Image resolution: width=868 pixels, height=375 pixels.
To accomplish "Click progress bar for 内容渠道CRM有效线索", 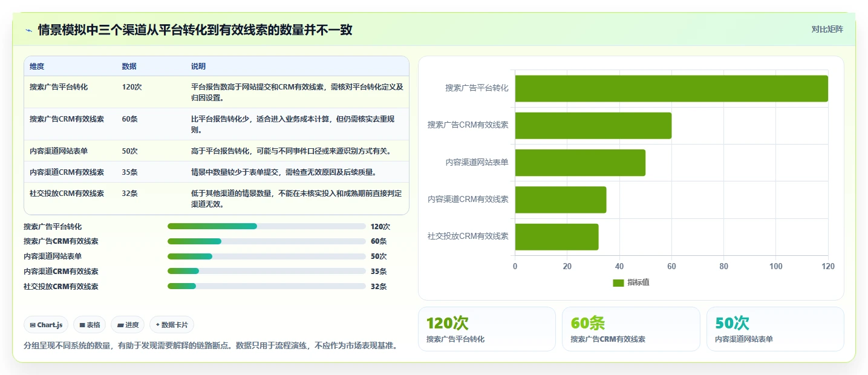I will click(x=267, y=271).
